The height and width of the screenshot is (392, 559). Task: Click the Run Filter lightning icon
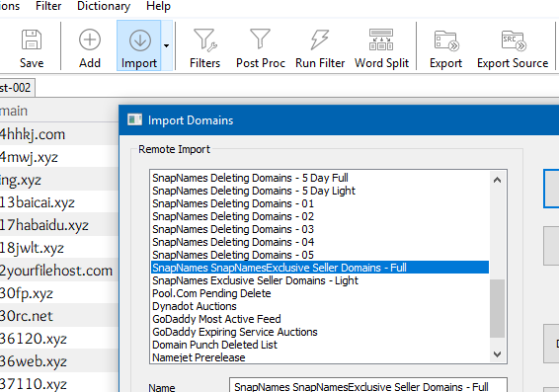[319, 39]
